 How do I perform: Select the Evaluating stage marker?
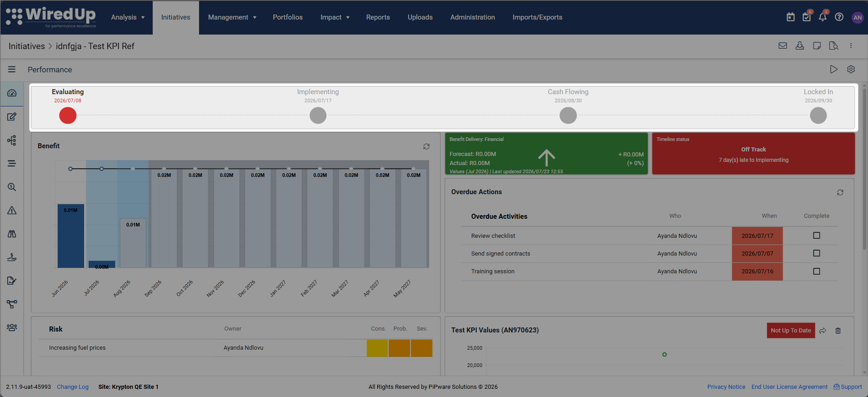click(x=68, y=116)
